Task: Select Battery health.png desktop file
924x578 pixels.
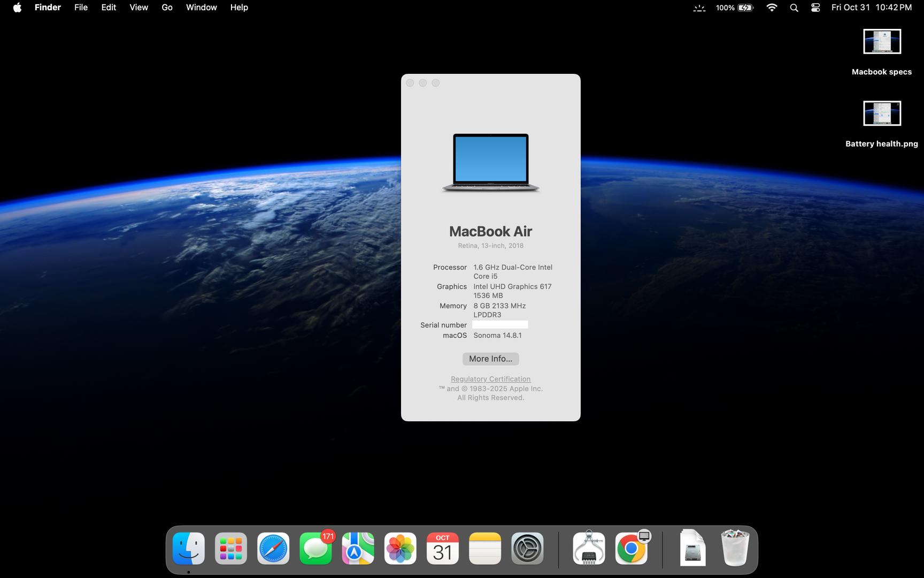Action: (882, 113)
